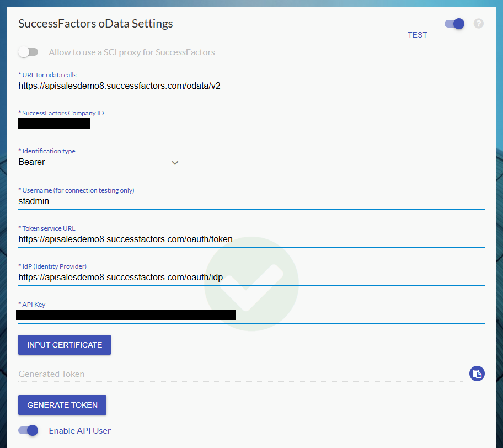Expand the Identification type chevron arrow
This screenshot has height=448, width=503.
coord(175,163)
